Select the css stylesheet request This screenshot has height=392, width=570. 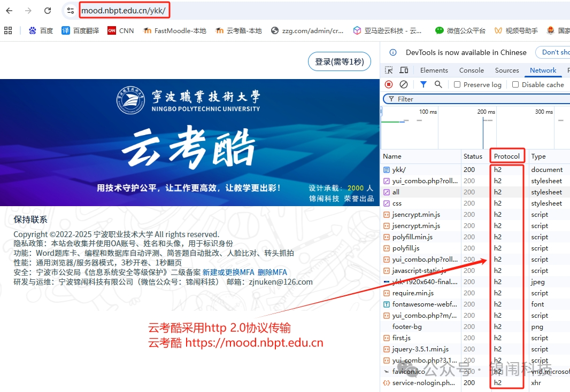[x=475, y=203]
